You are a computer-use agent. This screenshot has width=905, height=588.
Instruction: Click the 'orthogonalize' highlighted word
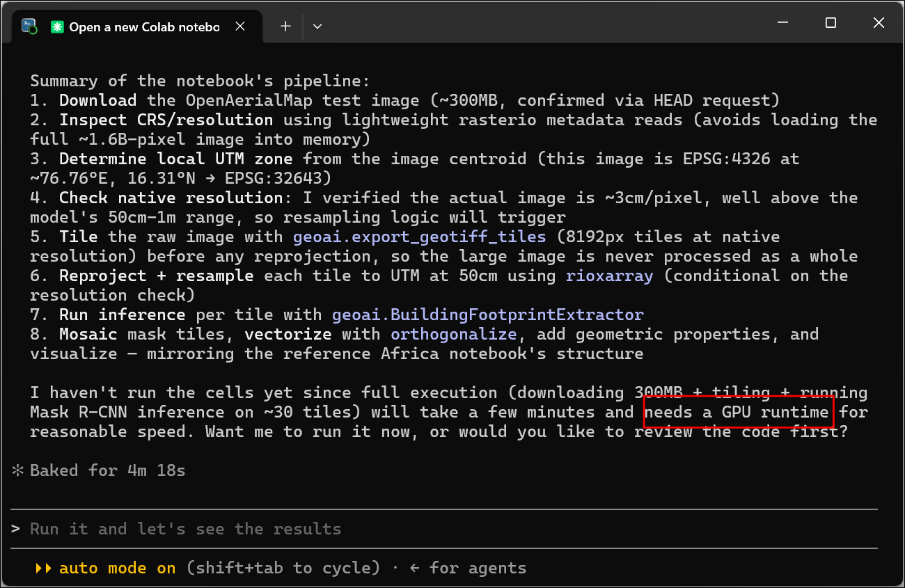coord(454,334)
